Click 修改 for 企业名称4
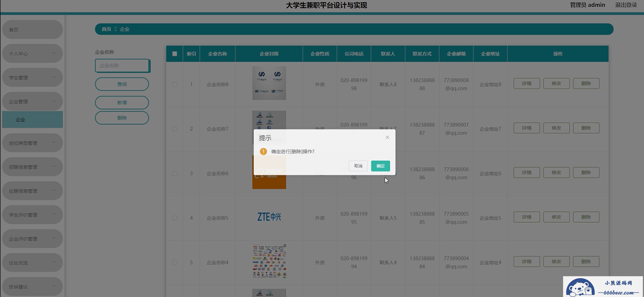 pyautogui.click(x=556, y=262)
